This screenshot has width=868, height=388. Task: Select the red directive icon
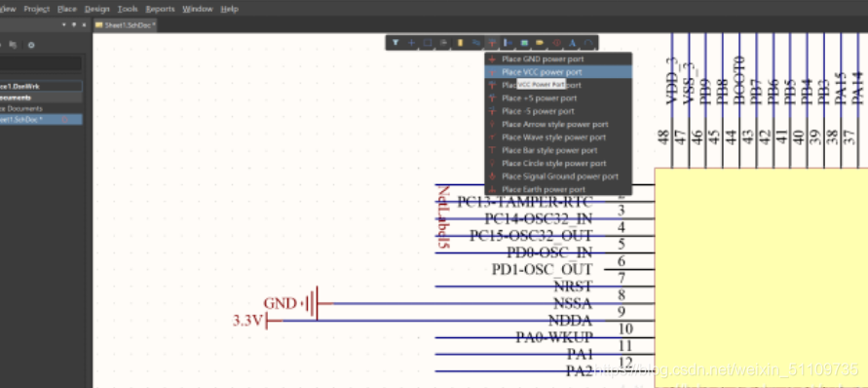click(x=557, y=43)
